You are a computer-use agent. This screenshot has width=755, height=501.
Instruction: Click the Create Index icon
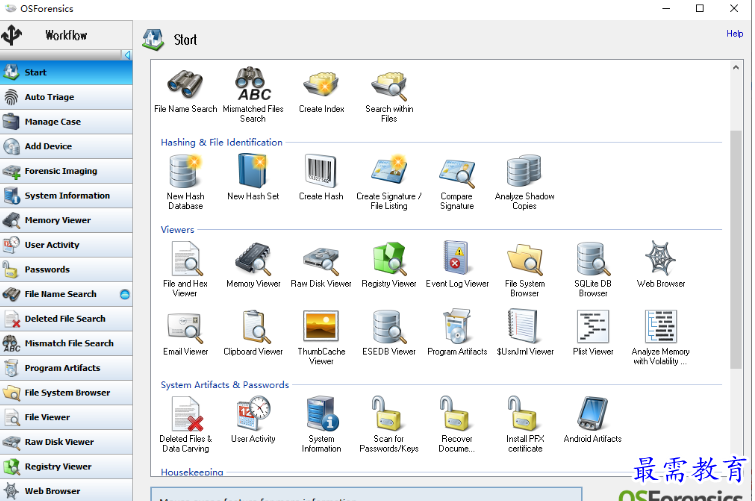pyautogui.click(x=322, y=83)
